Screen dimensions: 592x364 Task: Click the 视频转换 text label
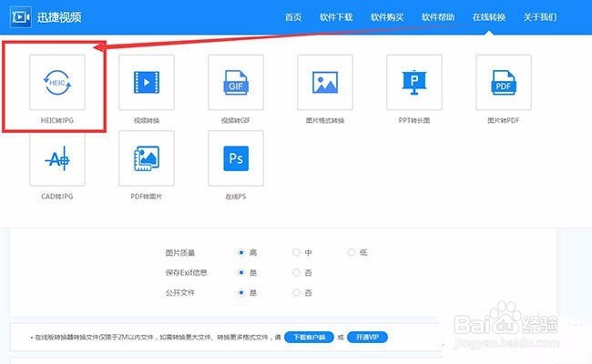[x=147, y=120]
